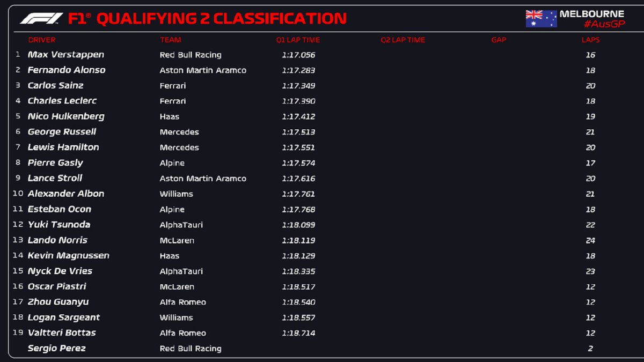The height and width of the screenshot is (362, 644).
Task: Click Lando Norris's lap count 24
Action: 590,241
